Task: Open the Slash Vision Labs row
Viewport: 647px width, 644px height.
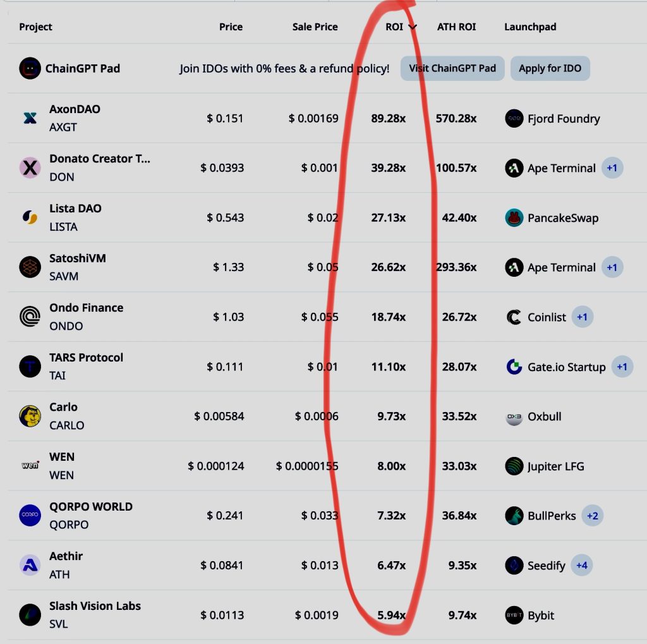Action: [x=95, y=606]
